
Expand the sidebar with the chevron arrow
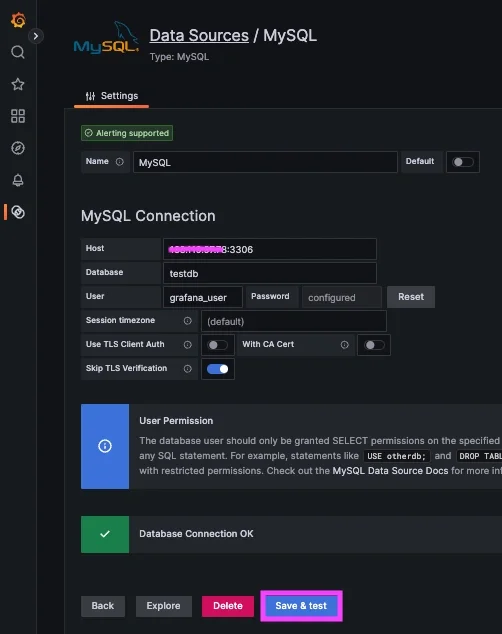pos(36,36)
